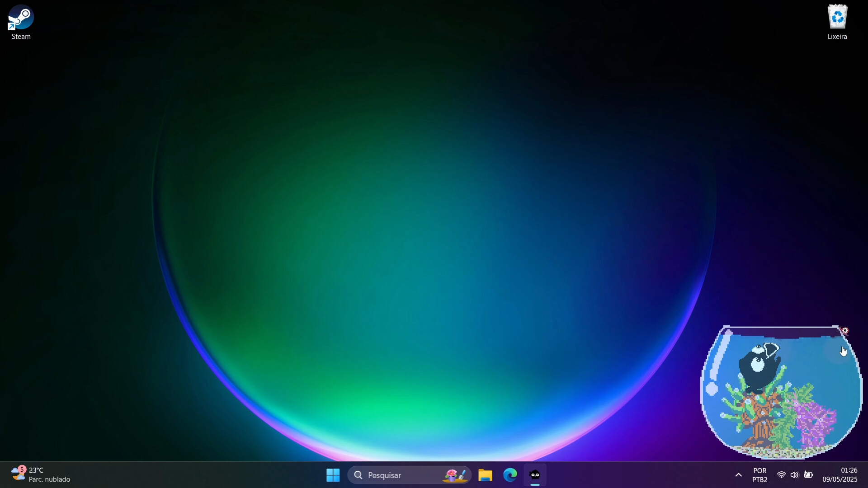This screenshot has width=868, height=488.
Task: Open the fish pet app from the taskbar
Action: (x=535, y=475)
